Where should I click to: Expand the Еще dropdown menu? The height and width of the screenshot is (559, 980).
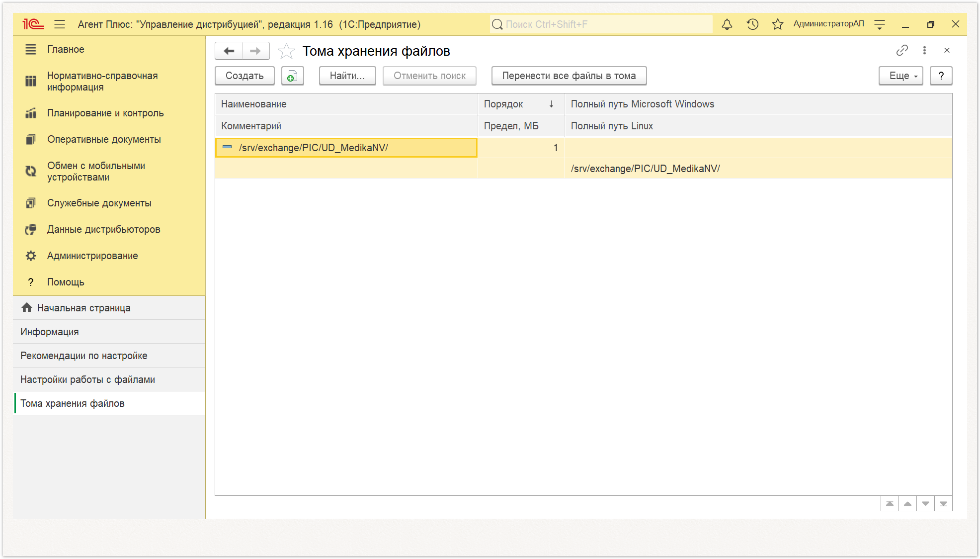pyautogui.click(x=900, y=76)
